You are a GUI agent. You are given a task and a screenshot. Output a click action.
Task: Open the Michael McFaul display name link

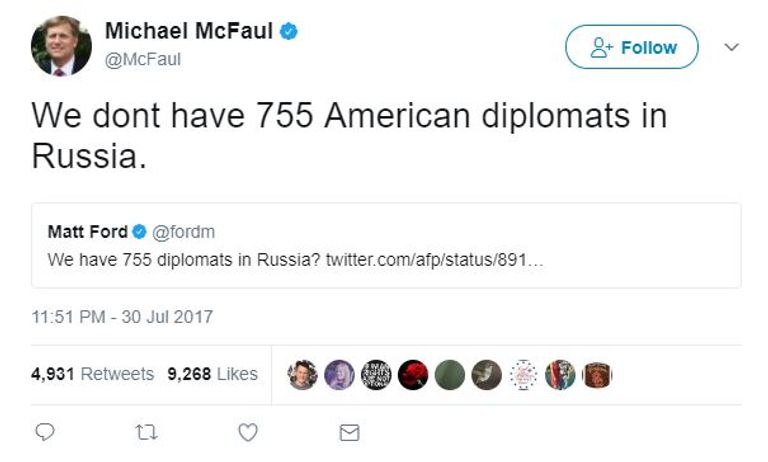click(x=189, y=32)
